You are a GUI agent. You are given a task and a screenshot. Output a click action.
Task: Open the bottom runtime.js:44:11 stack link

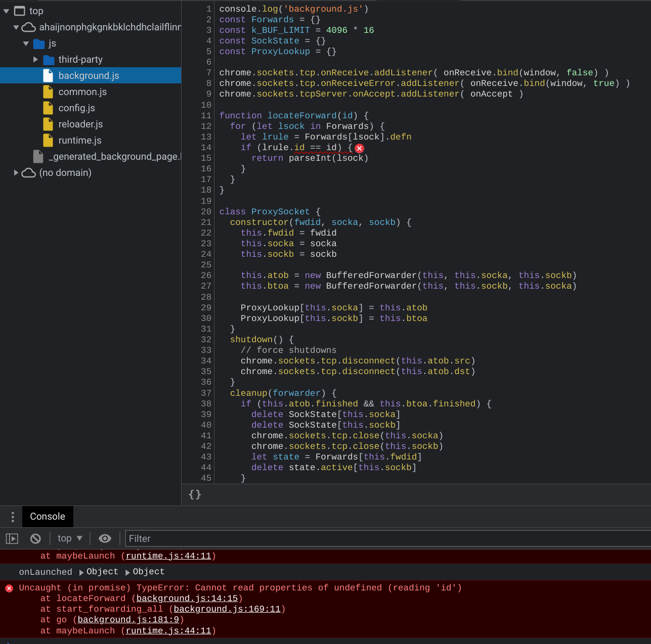pyautogui.click(x=168, y=631)
